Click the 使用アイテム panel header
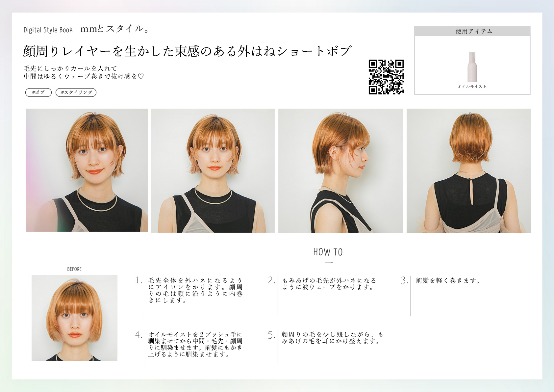This screenshot has width=554, height=392. point(472,31)
